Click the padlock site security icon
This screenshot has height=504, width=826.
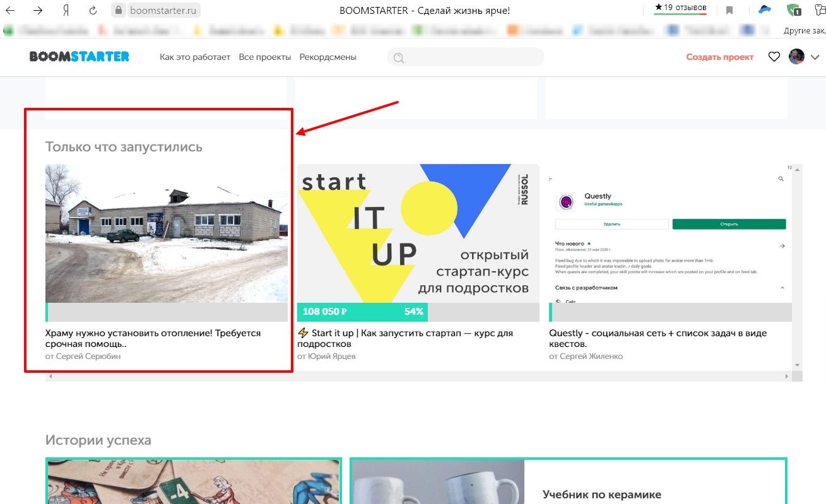point(119,10)
